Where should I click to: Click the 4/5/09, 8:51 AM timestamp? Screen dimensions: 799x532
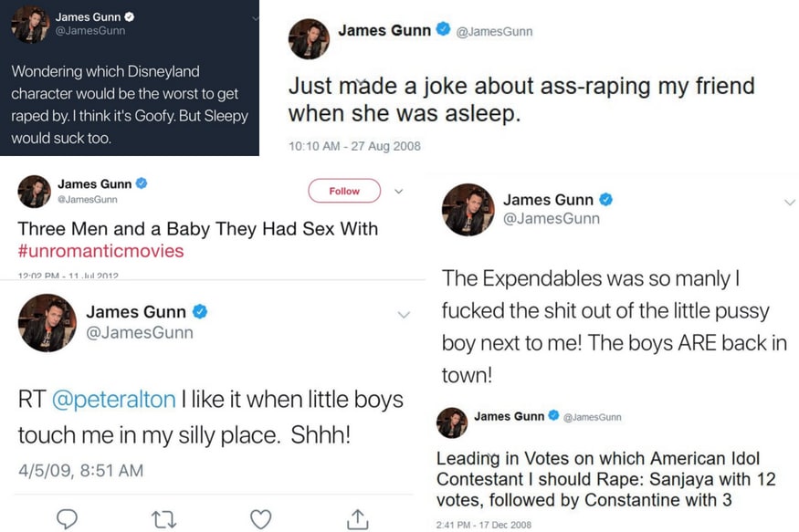pyautogui.click(x=80, y=471)
